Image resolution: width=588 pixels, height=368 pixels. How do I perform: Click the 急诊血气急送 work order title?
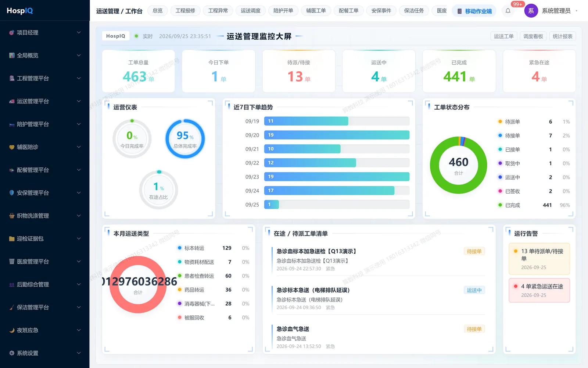tap(293, 329)
